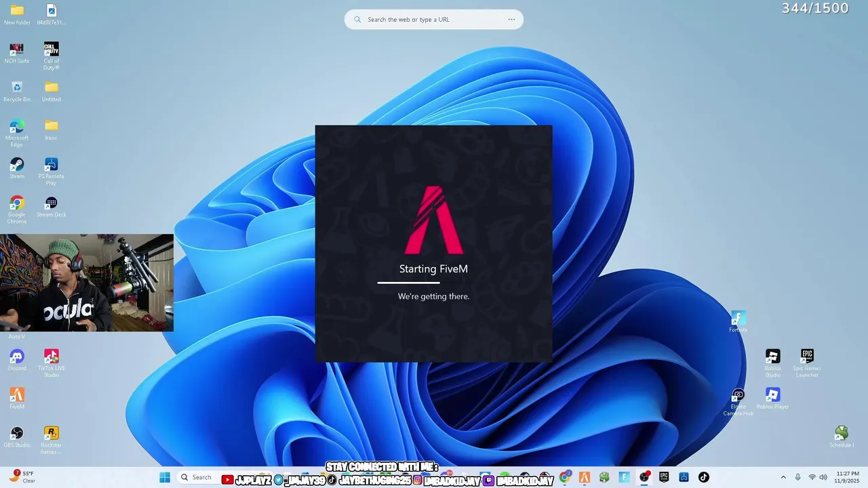Open TikTok from the taskbar
Viewport: 868px width, 488px height.
click(x=703, y=477)
